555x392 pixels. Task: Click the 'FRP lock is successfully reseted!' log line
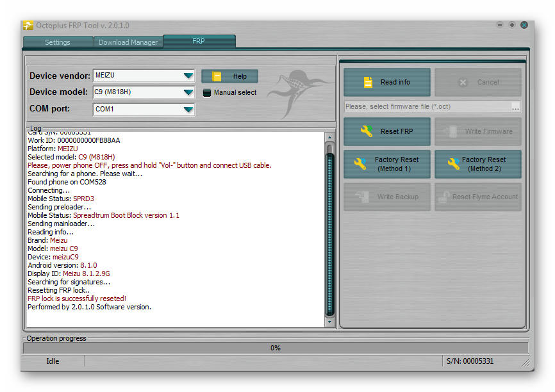click(x=77, y=298)
